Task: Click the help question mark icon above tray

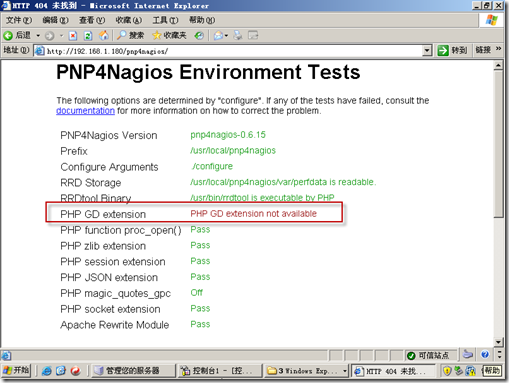Action: click(485, 354)
